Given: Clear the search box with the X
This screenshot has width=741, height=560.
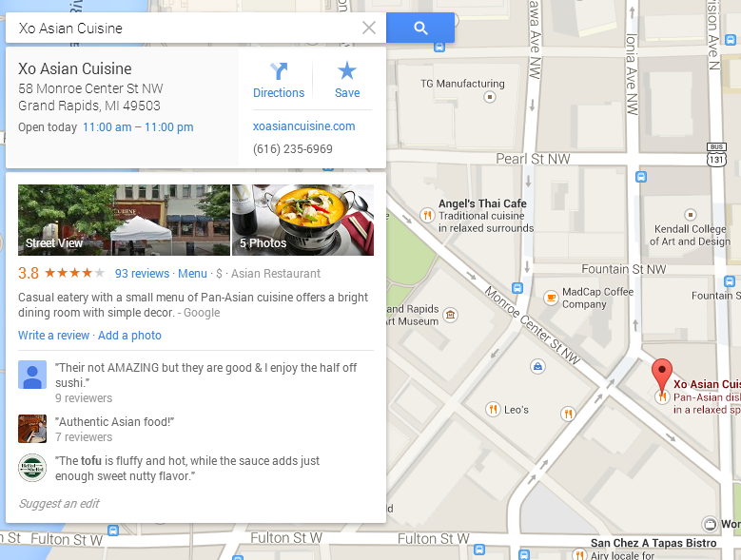Looking at the screenshot, I should click(x=369, y=28).
